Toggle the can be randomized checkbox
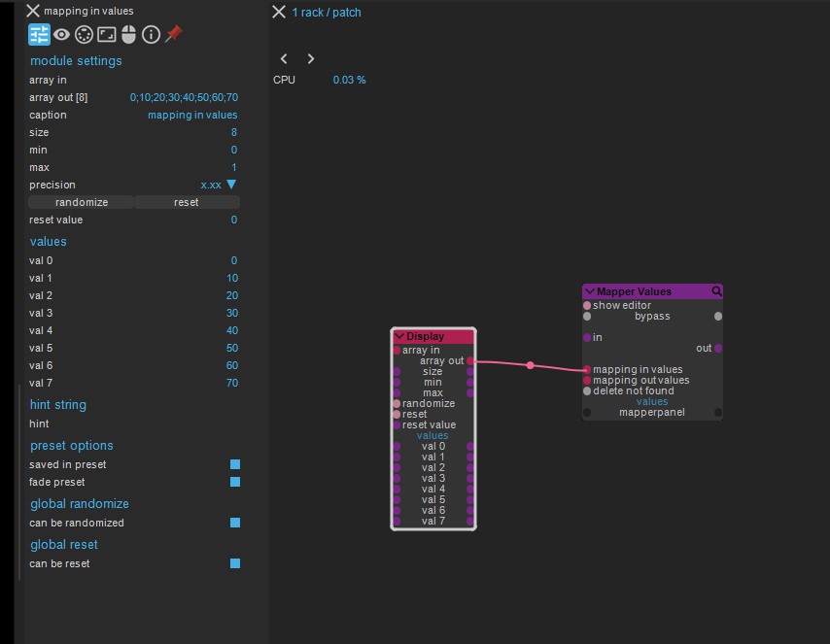The width and height of the screenshot is (830, 644). coord(235,523)
